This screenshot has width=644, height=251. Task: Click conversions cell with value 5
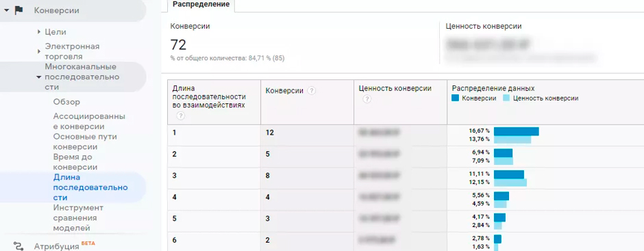(x=268, y=154)
